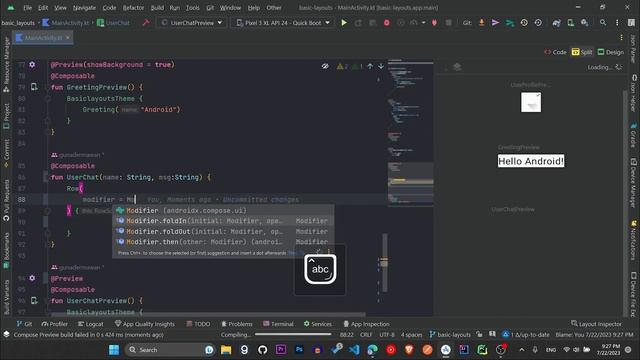
Task: Change UTF-8 encoding in status bar
Action: coord(387,334)
